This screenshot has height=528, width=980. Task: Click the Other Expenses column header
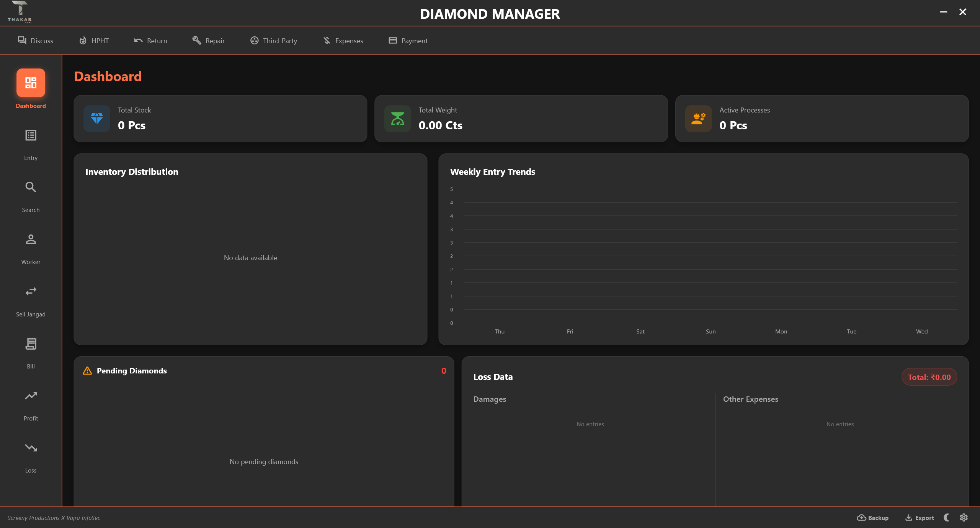point(751,399)
